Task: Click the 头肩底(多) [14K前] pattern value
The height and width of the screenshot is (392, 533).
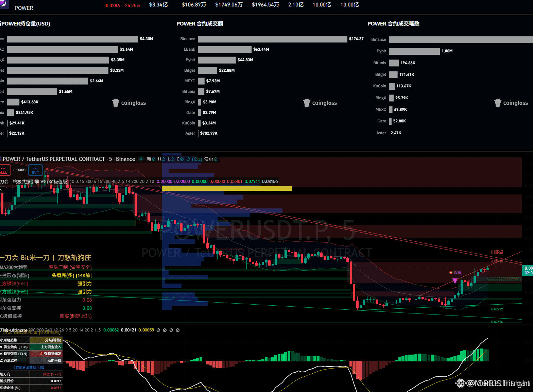Action: coord(72,275)
